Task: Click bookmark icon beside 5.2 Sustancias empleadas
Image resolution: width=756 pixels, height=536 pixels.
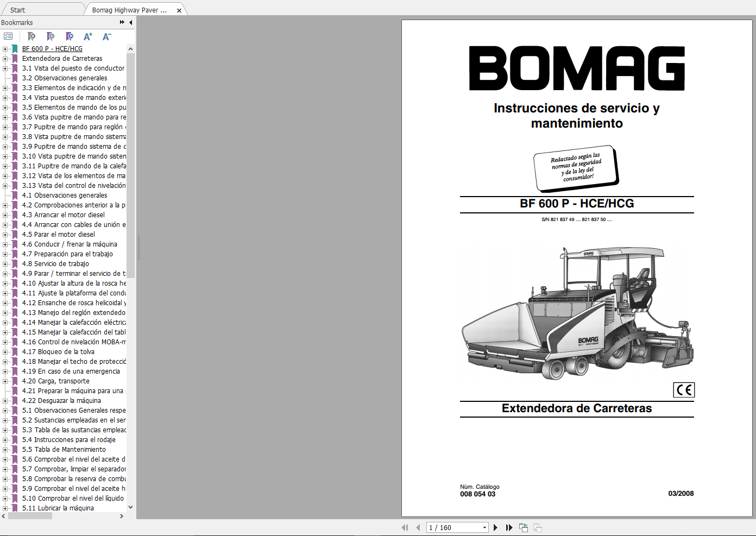Action: tap(15, 420)
